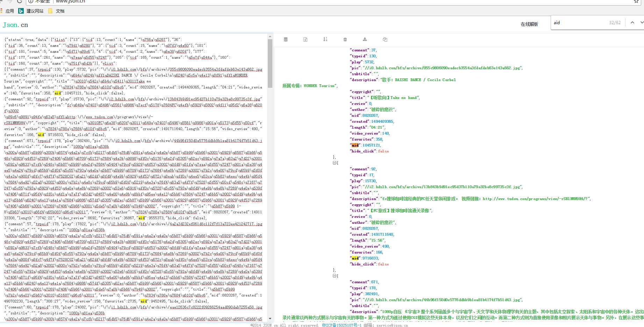This screenshot has width=644, height=327.
Task: Reload the page with browser refresh icon
Action: coord(20,1)
